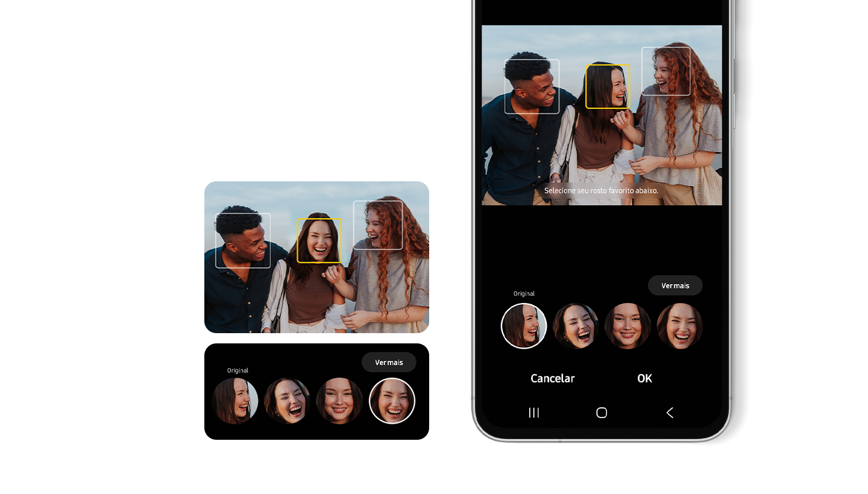Choose the third suggested face thumbnail
Image resolution: width=868 pixels, height=494 pixels.
627,326
